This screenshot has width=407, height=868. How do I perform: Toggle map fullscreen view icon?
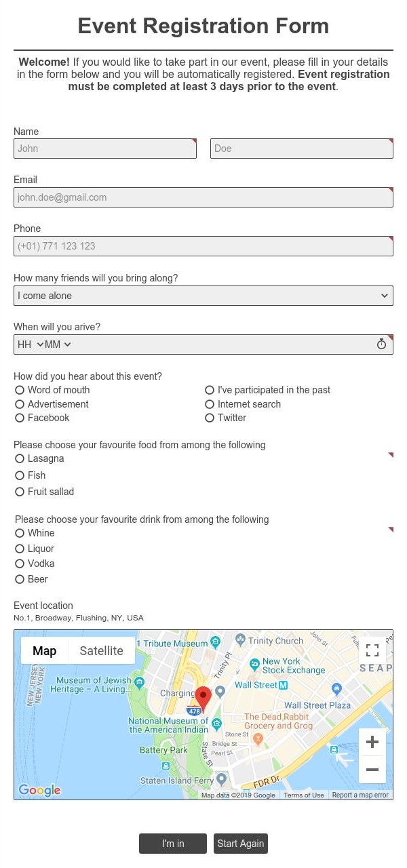372,651
